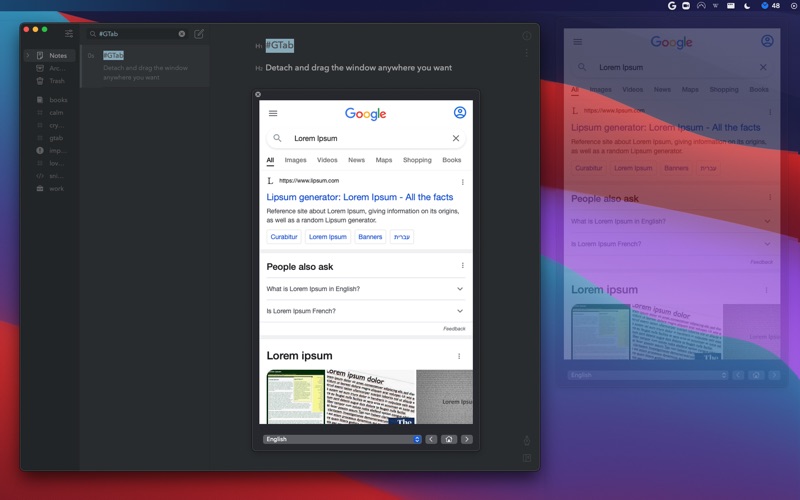The image size is (800, 500).
Task: Select the Notes folder in the sidebar
Action: point(50,55)
